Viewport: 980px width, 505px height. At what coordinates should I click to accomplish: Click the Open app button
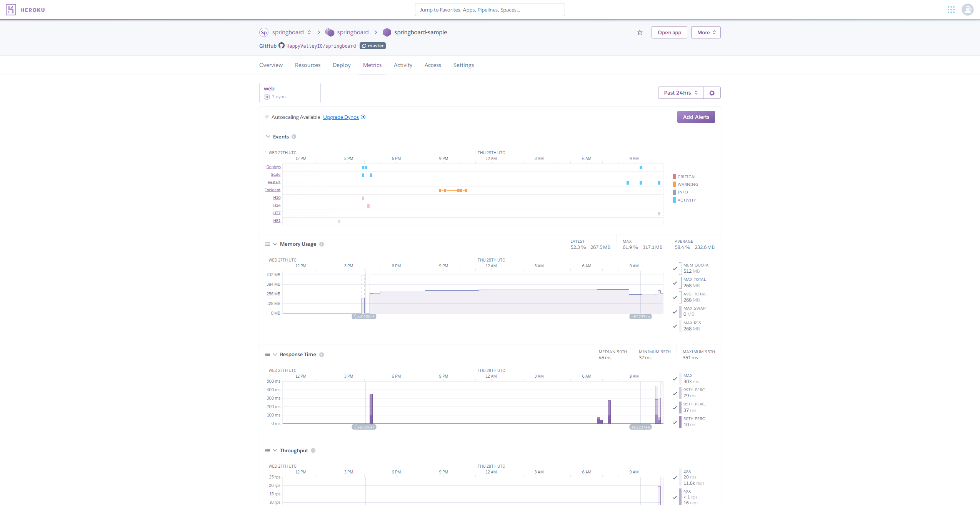(669, 32)
